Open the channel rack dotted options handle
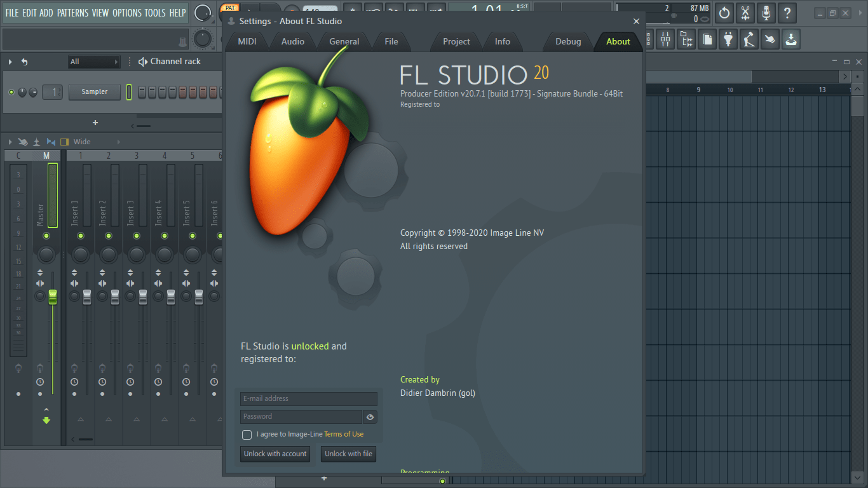Screen dimensions: 868x488 [130, 62]
